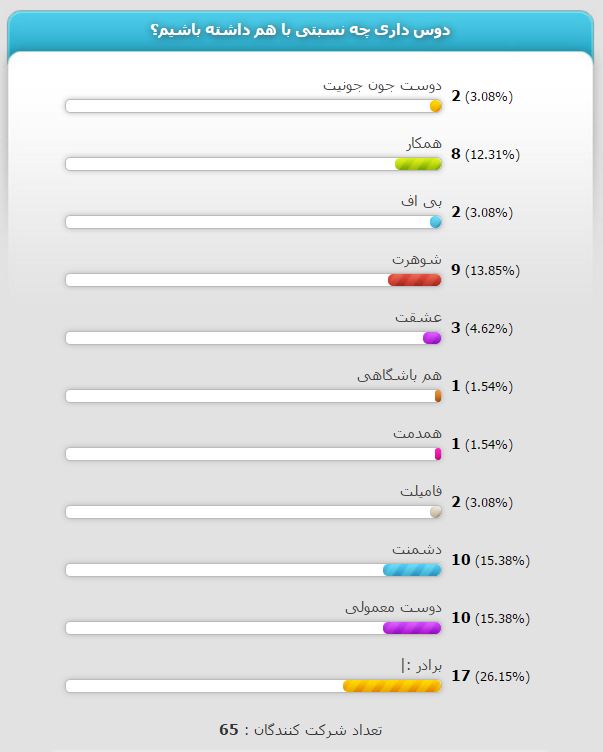The image size is (603, 752).
Task: Click the participants total count 65
Action: tap(229, 729)
